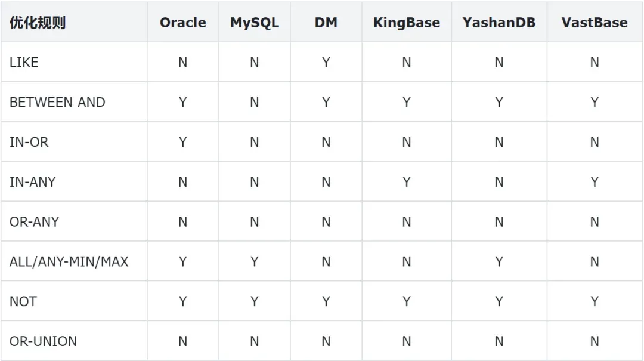Click KingBase cell in IN-ANY row

(407, 182)
